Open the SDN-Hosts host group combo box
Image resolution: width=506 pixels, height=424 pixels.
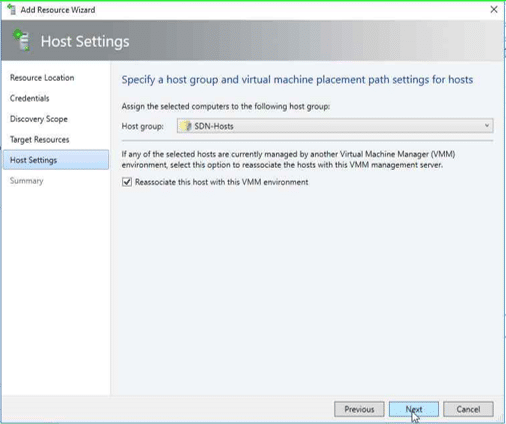[335, 126]
